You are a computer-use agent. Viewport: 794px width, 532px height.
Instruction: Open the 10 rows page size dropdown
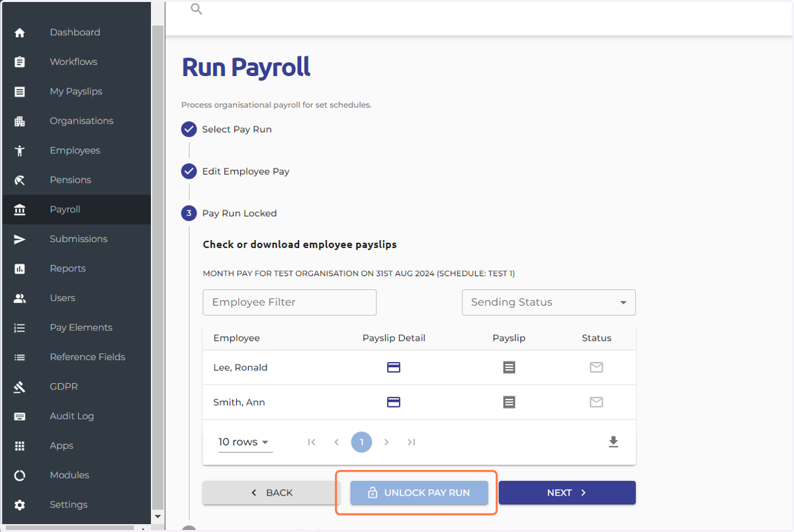[x=245, y=442]
